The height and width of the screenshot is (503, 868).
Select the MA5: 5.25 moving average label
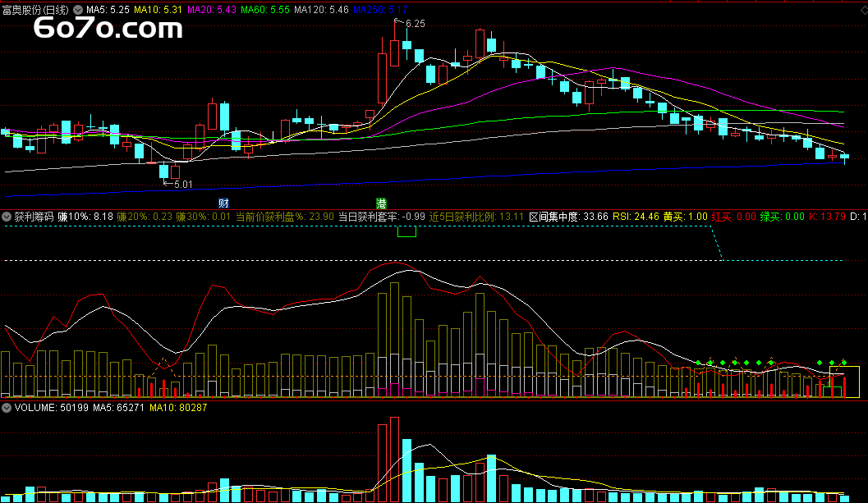click(x=108, y=10)
